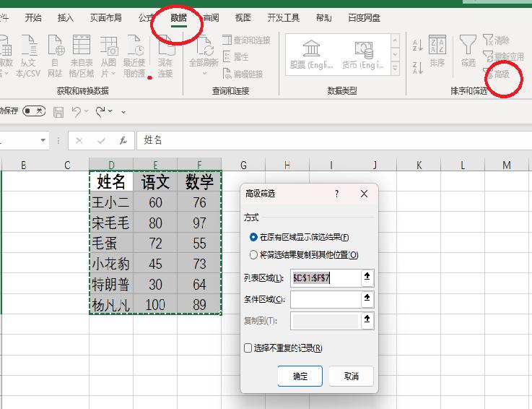
Task: Open the undo history dropdown
Action: tap(86, 111)
